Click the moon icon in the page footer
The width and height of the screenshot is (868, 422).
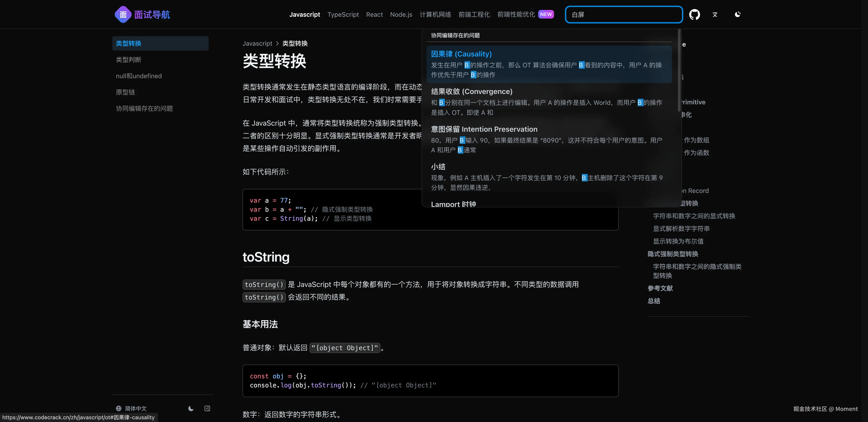coord(191,408)
